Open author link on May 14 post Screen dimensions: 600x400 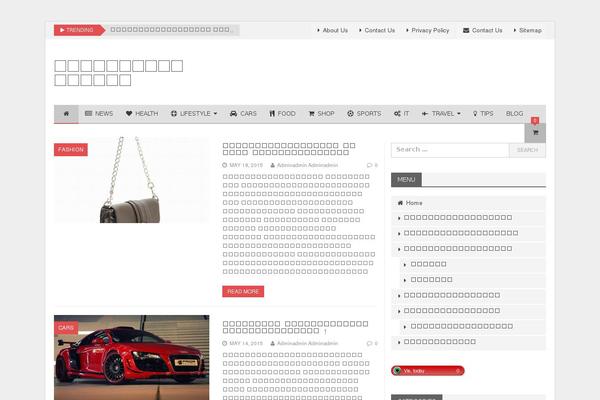[307, 343]
